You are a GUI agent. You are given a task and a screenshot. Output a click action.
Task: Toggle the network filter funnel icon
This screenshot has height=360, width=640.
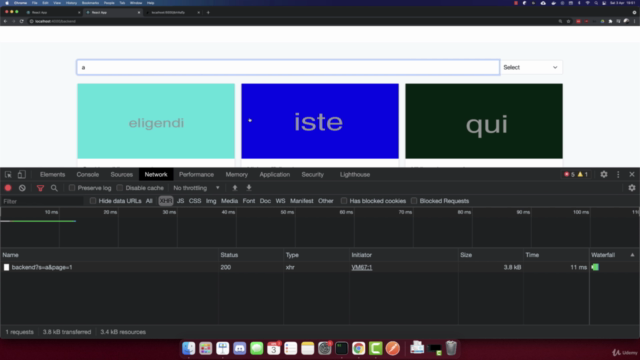coord(40,188)
